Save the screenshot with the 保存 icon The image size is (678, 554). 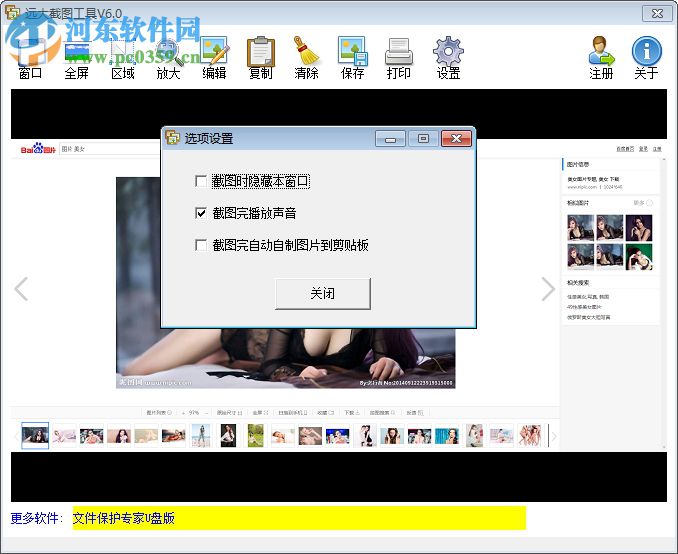click(x=353, y=58)
